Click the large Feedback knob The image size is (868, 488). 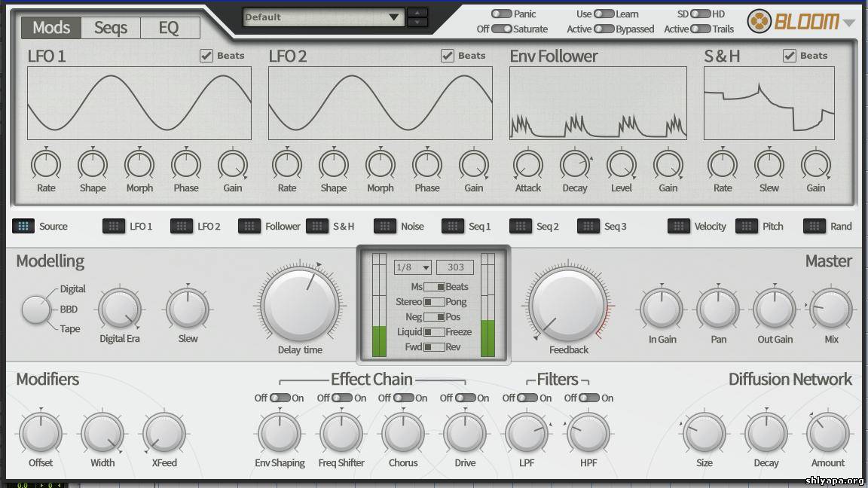click(x=568, y=304)
